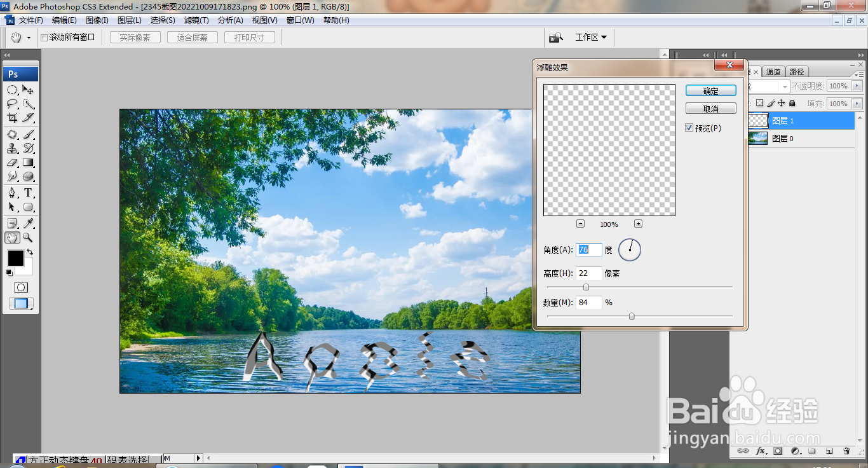Select the Gradient tool
This screenshot has height=468, width=868.
coord(29,162)
